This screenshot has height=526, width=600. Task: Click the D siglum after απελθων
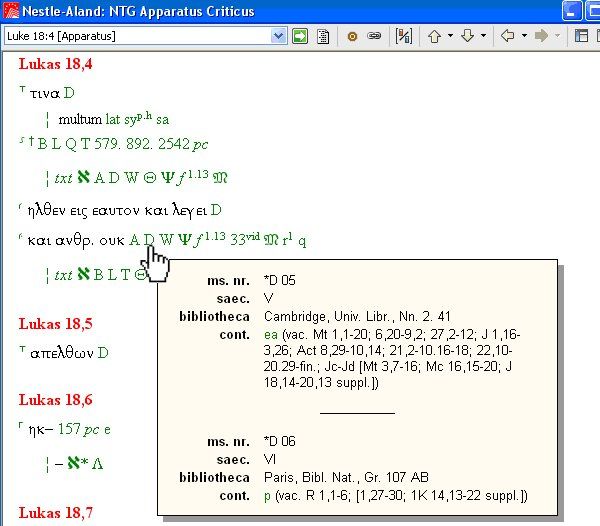(103, 353)
